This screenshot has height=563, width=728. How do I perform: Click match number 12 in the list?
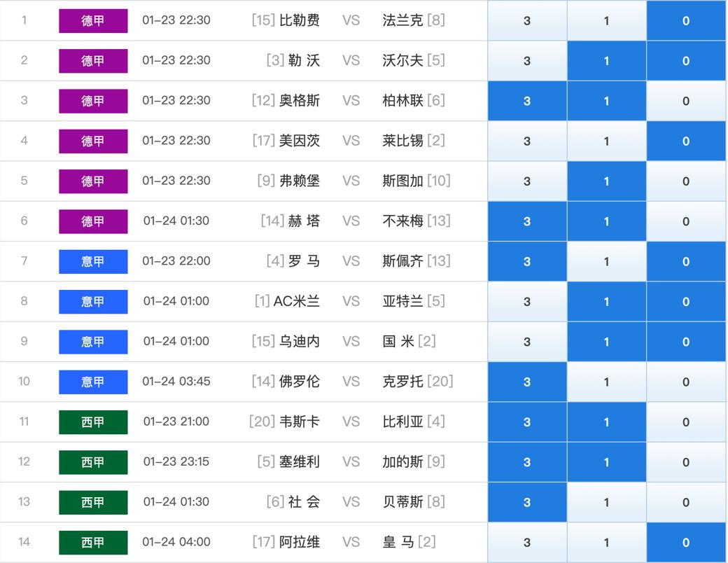pyautogui.click(x=24, y=461)
